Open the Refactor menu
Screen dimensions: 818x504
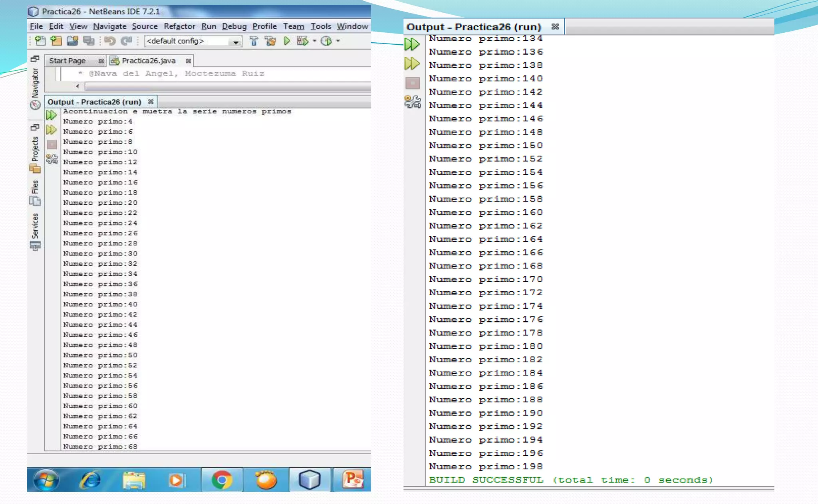179,26
